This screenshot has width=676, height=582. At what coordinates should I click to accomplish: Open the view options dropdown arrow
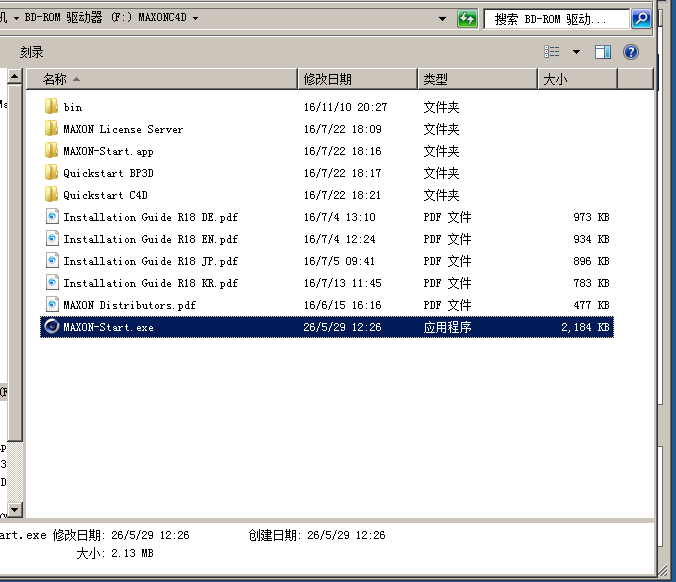(576, 52)
